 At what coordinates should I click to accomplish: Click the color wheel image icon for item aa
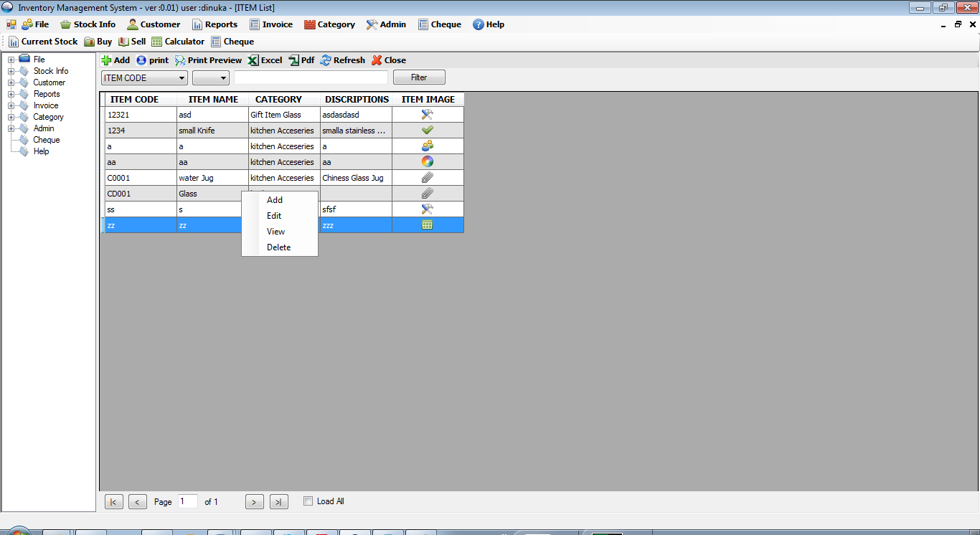coord(427,161)
